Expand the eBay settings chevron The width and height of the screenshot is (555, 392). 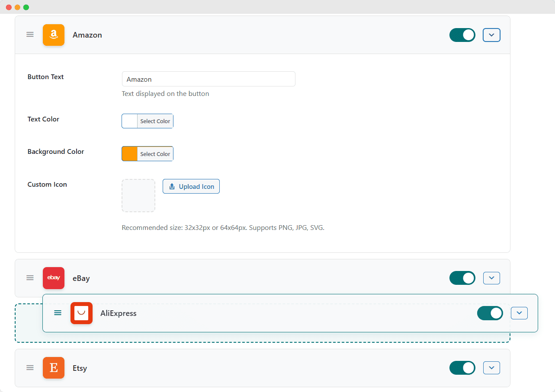click(x=491, y=278)
